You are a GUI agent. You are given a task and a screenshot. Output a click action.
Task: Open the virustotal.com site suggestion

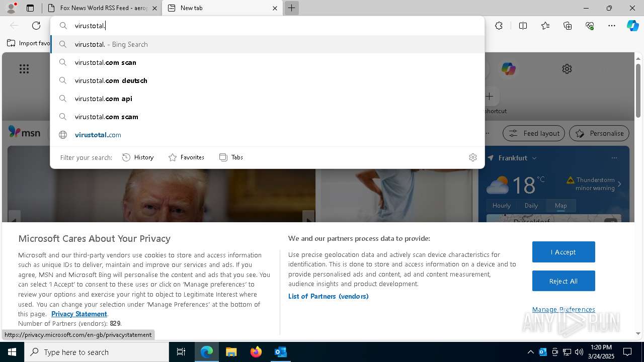tap(267, 135)
